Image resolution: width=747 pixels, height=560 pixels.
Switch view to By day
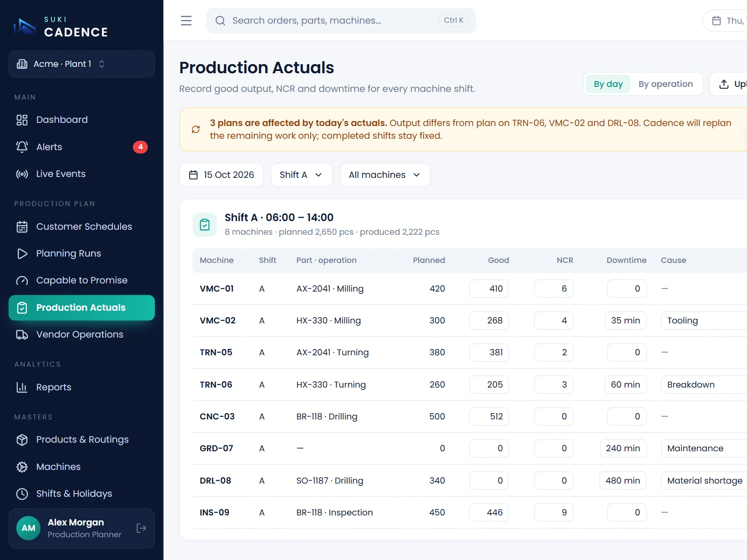click(x=608, y=84)
